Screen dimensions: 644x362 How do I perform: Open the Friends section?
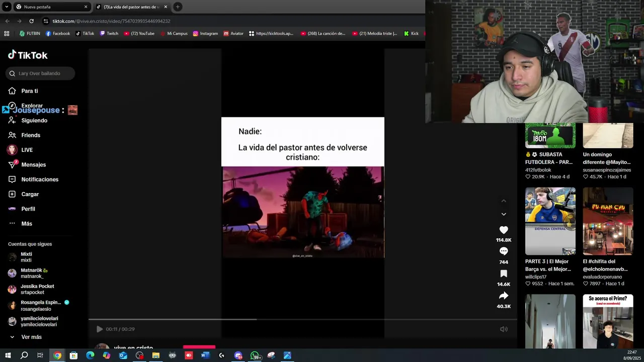tap(24, 135)
